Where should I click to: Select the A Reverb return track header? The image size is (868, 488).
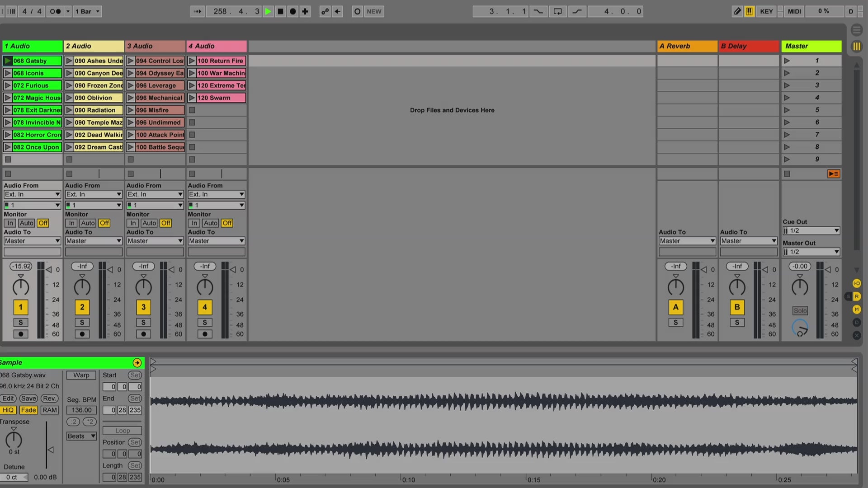click(x=686, y=46)
